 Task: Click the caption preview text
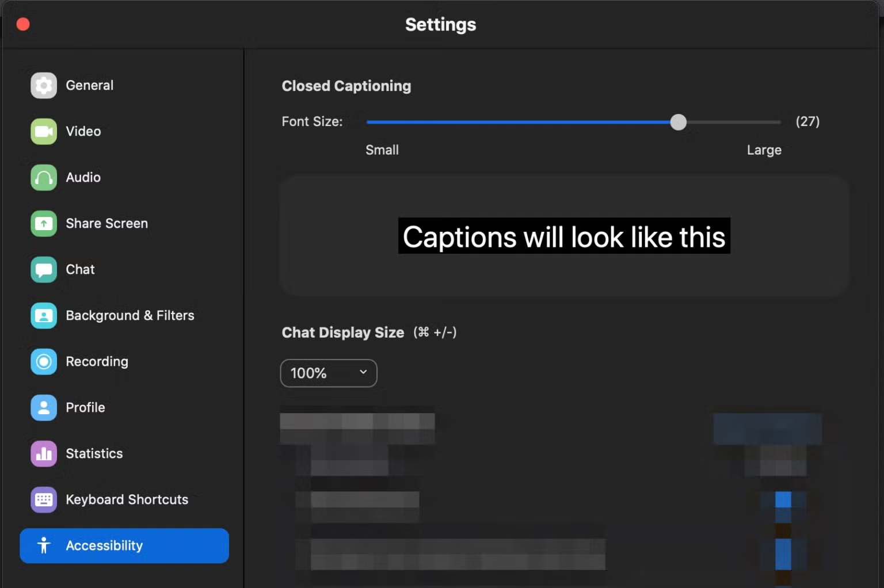(564, 236)
